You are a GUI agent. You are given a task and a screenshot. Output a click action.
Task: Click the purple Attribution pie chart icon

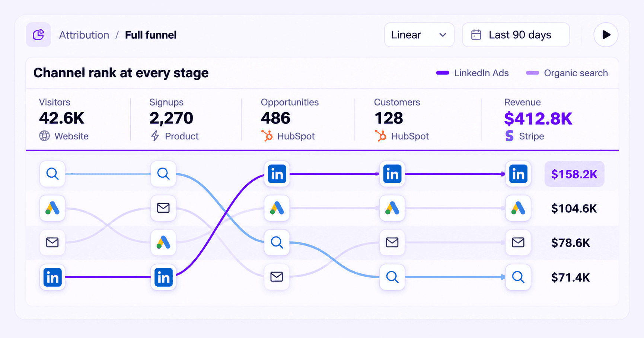(x=38, y=35)
